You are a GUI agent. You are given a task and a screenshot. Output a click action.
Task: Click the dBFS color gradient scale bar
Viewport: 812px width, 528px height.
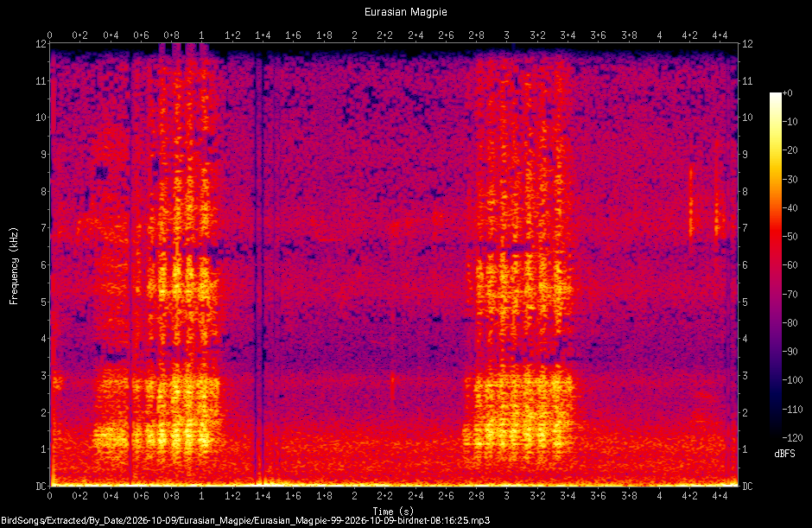coord(775,264)
